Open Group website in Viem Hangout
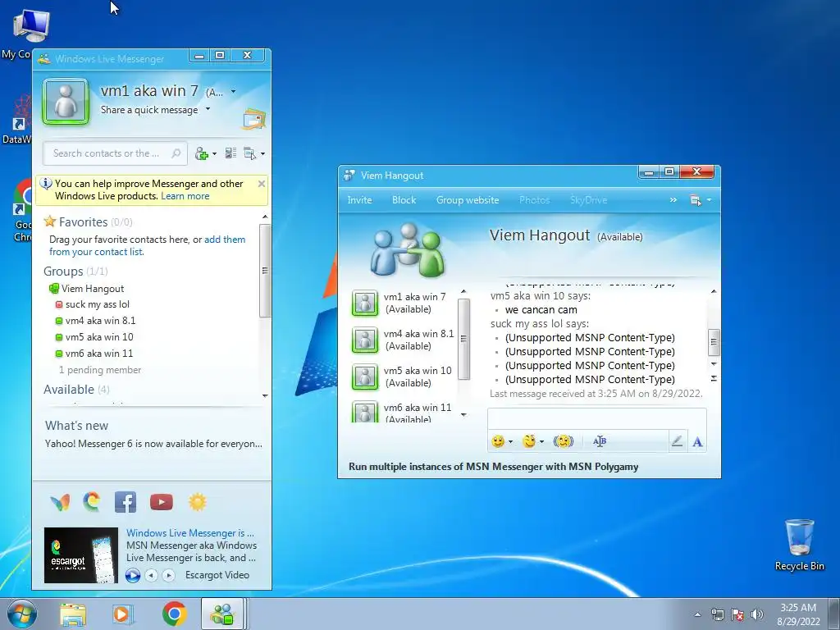The width and height of the screenshot is (840, 630). 468,200
